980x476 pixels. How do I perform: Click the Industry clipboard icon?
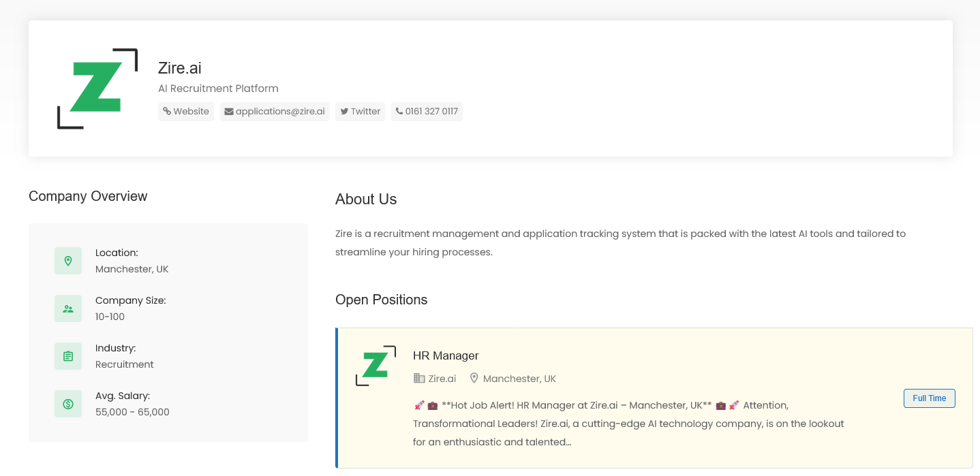68,356
